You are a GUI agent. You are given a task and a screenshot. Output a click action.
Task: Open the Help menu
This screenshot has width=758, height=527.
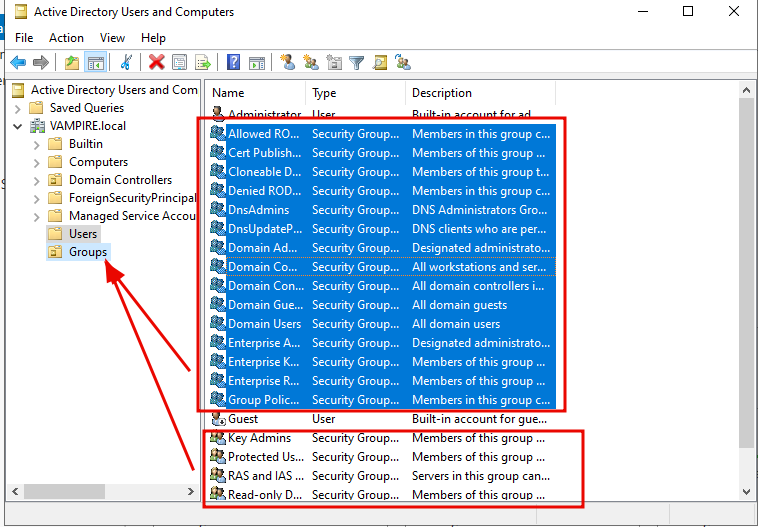tap(153, 38)
